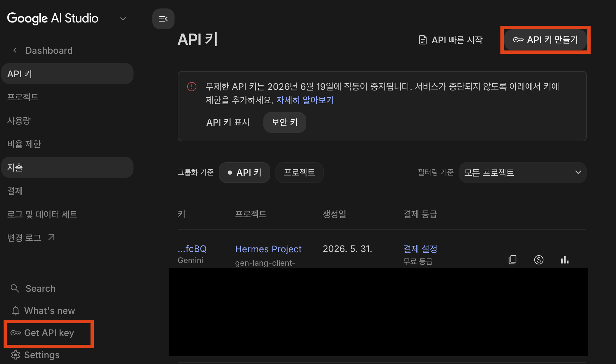Click the 프로젝트 column header in the table
616x364 pixels.
pos(251,214)
